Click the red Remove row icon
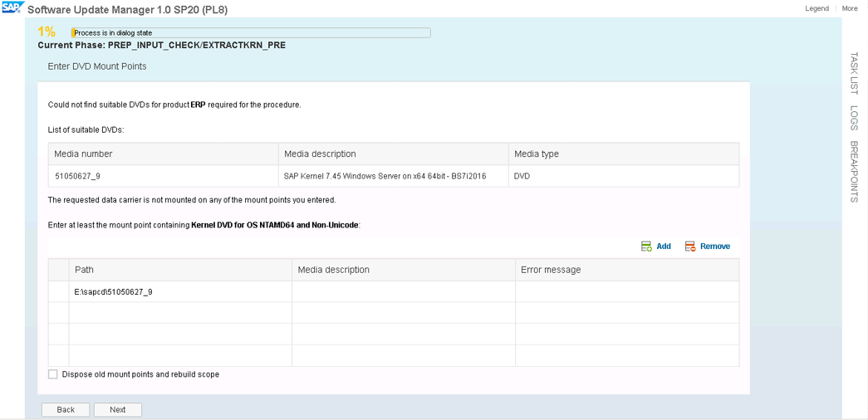The height and width of the screenshot is (420, 868). click(689, 247)
